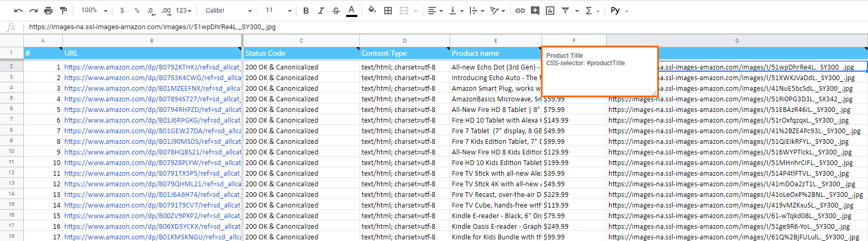The height and width of the screenshot is (241, 868).
Task: Click the Status Code header cell
Action: 302,53
